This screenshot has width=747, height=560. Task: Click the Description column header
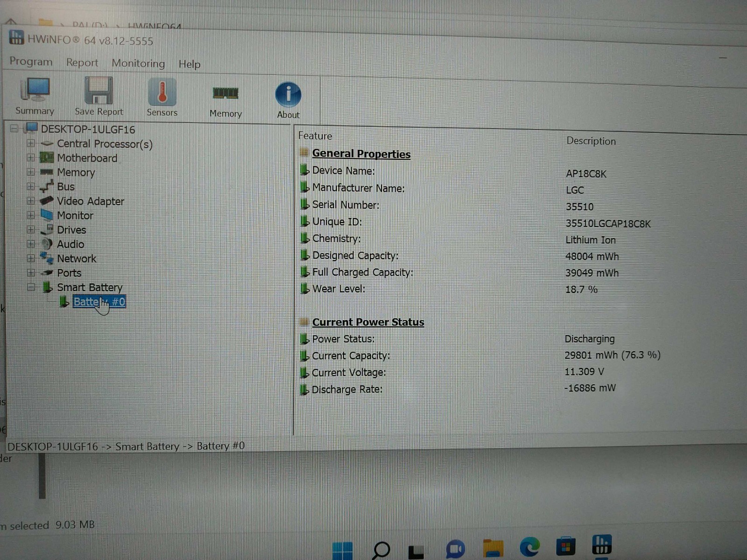(x=591, y=141)
